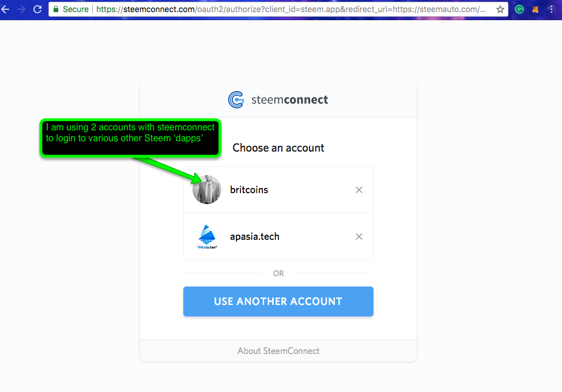Click the green annotation callout box
Image resolution: width=562 pixels, height=392 pixels.
(x=130, y=138)
